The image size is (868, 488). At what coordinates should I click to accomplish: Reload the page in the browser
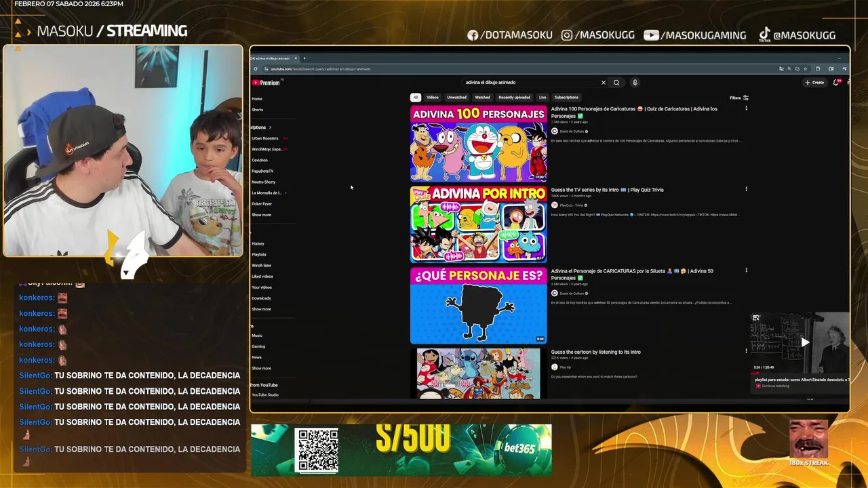pyautogui.click(x=256, y=68)
